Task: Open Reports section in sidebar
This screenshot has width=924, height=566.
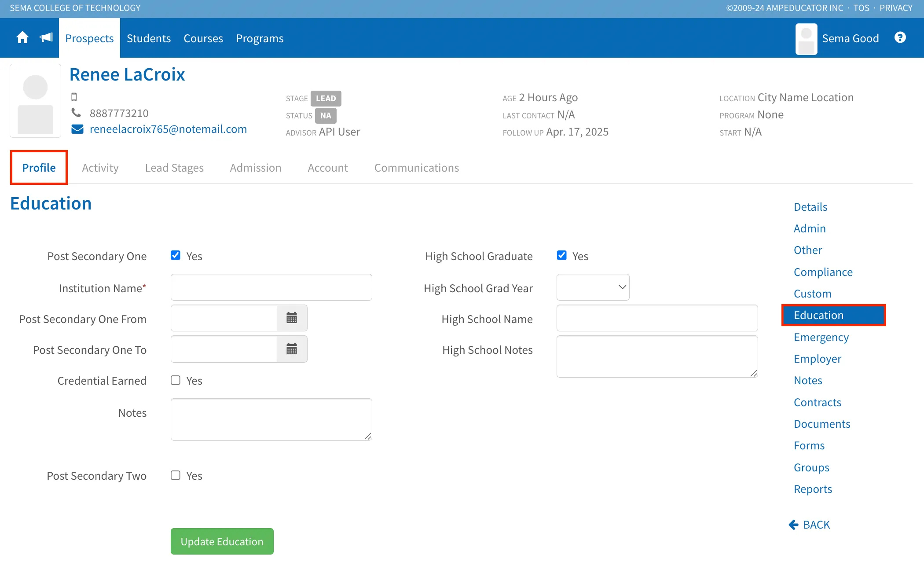Action: click(x=813, y=489)
